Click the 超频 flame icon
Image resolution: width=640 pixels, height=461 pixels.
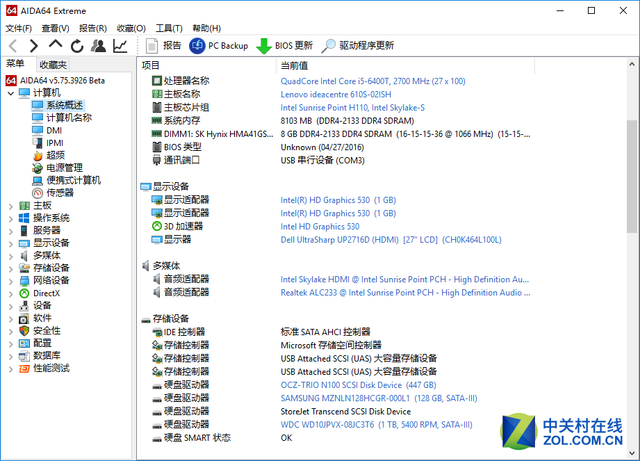point(38,156)
